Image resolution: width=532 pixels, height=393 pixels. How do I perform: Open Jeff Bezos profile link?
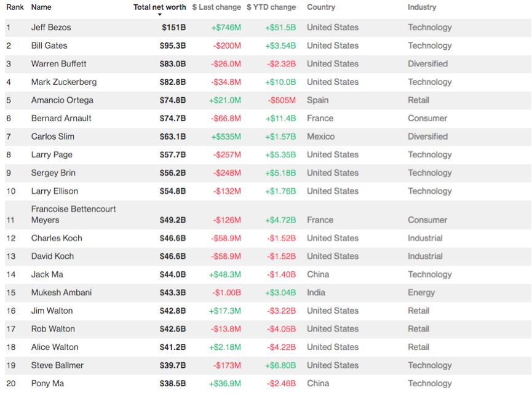click(51, 28)
